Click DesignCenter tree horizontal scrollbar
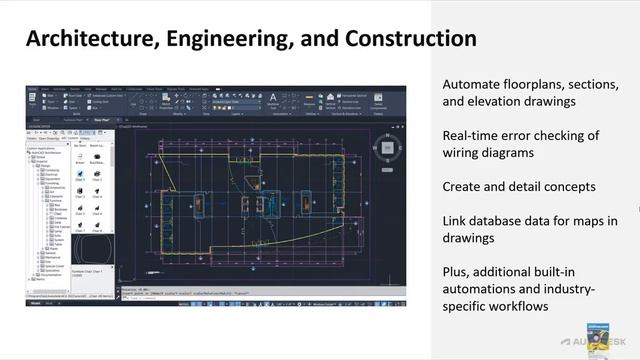 coord(48,291)
